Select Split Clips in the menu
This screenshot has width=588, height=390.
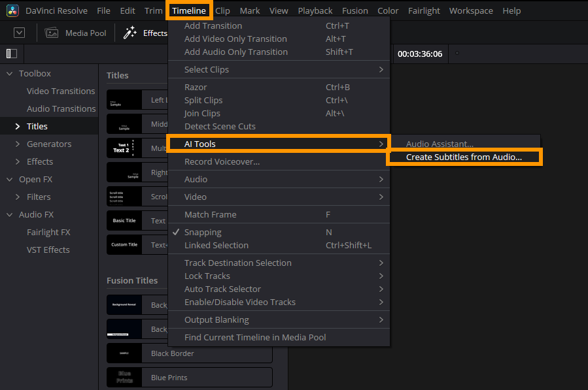(279, 101)
